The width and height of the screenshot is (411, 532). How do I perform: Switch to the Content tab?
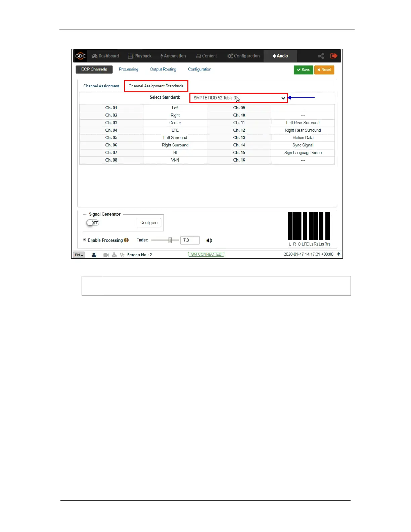(x=207, y=56)
